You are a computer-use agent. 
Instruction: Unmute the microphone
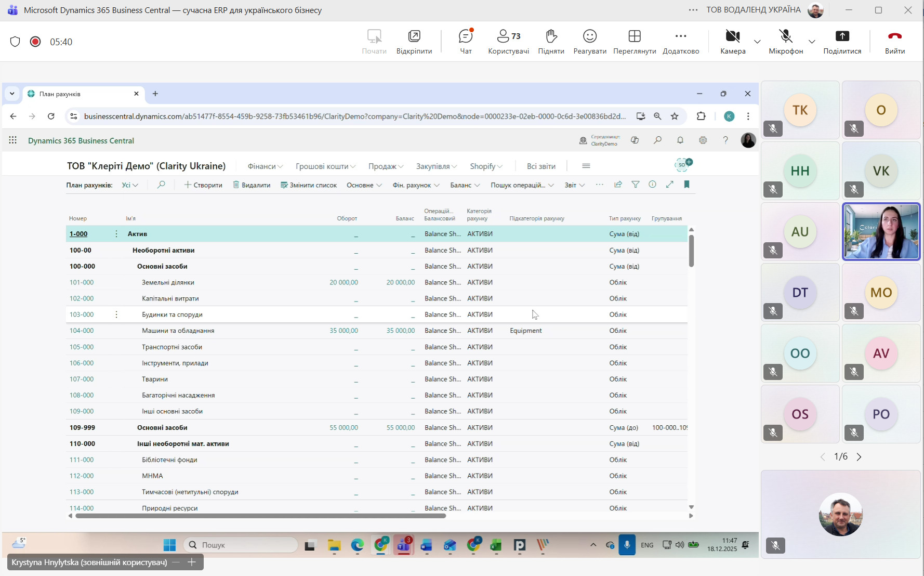click(785, 41)
